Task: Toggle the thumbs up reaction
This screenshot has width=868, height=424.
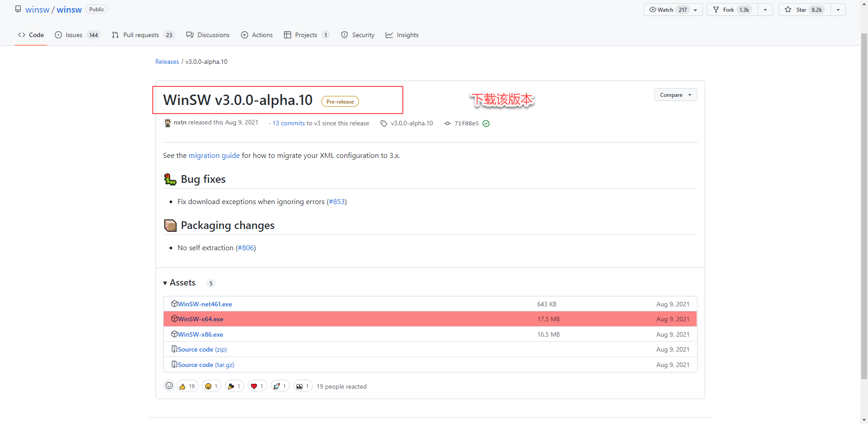Action: 188,386
